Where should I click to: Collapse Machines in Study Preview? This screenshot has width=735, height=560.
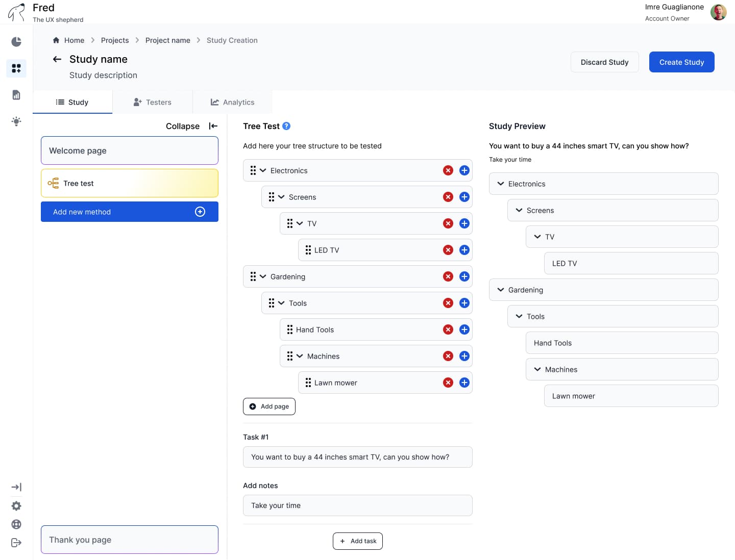pyautogui.click(x=537, y=369)
